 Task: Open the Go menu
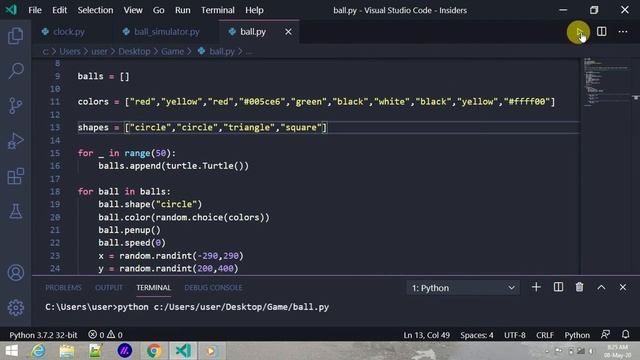click(158, 10)
